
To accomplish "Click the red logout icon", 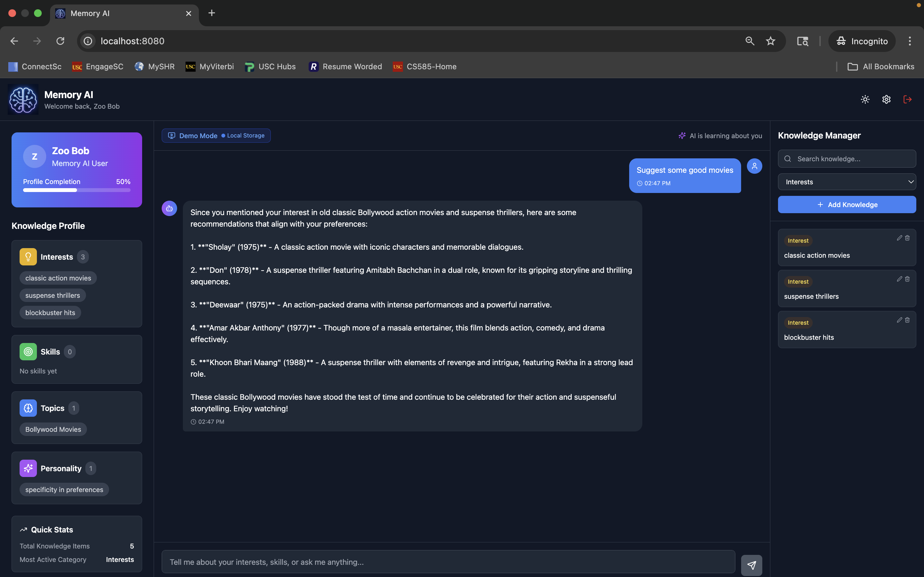I will [907, 100].
